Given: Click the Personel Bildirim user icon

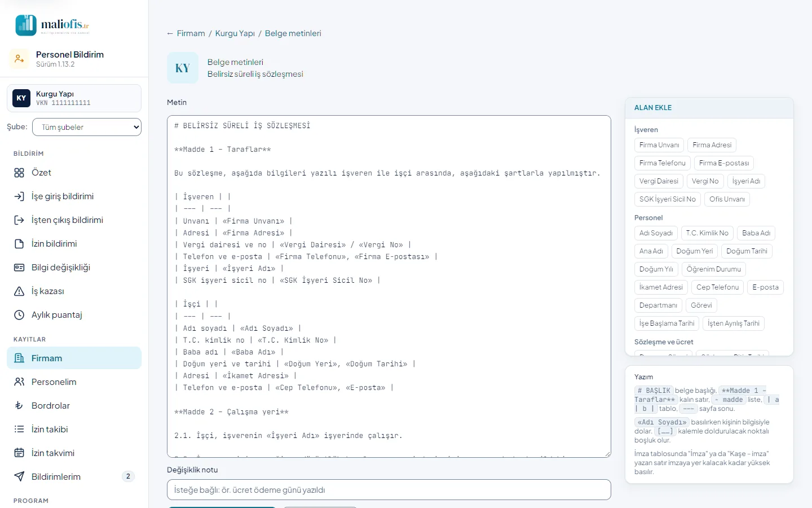Looking at the screenshot, I should click(19, 59).
